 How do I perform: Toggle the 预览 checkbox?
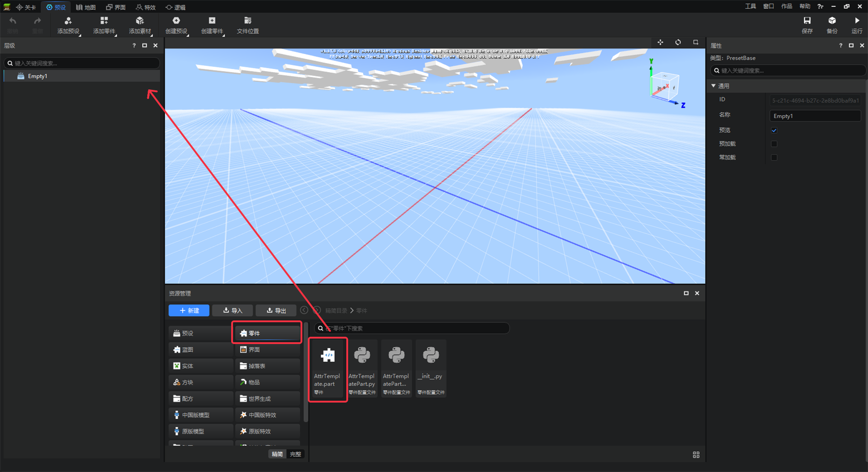(x=774, y=130)
